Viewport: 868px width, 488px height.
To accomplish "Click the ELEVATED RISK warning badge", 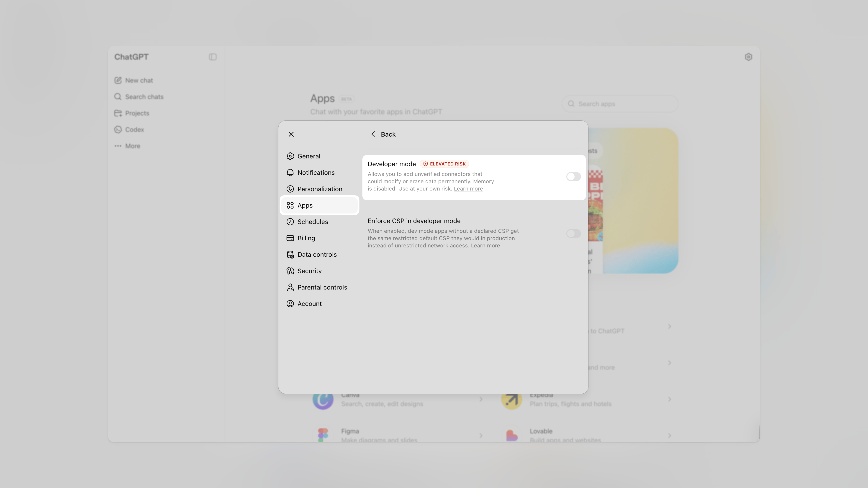I will [x=444, y=164].
